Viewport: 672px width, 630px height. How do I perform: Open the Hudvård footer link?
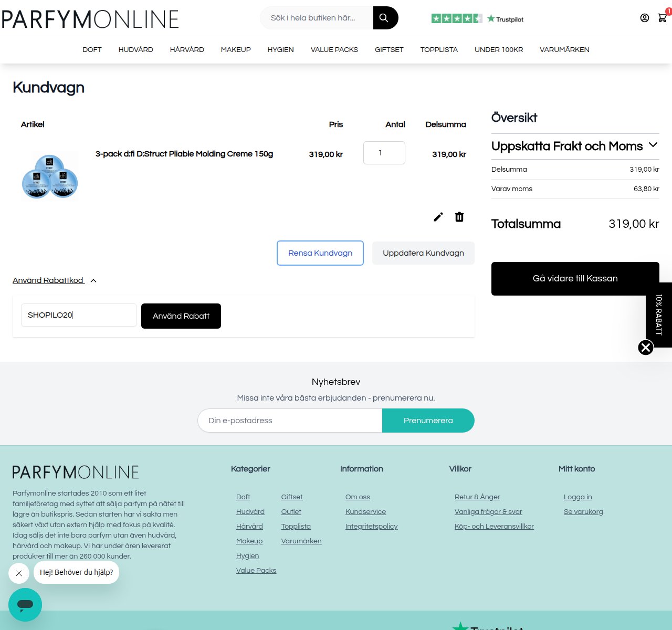point(250,512)
